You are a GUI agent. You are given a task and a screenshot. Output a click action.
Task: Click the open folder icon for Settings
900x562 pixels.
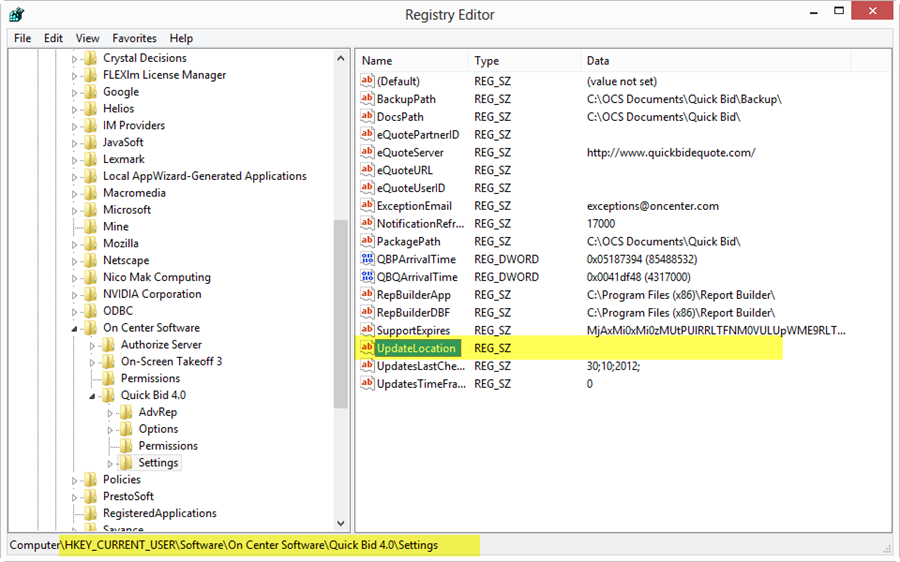[126, 463]
